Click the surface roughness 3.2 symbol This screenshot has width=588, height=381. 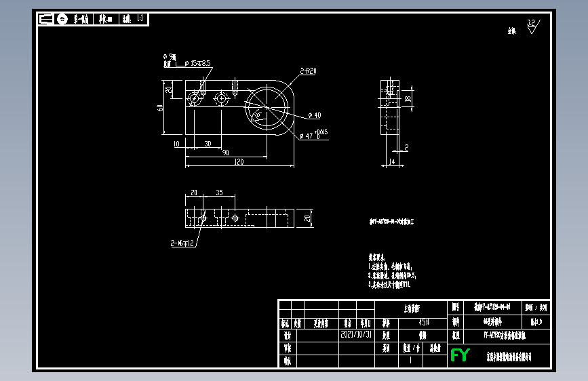pyautogui.click(x=533, y=26)
